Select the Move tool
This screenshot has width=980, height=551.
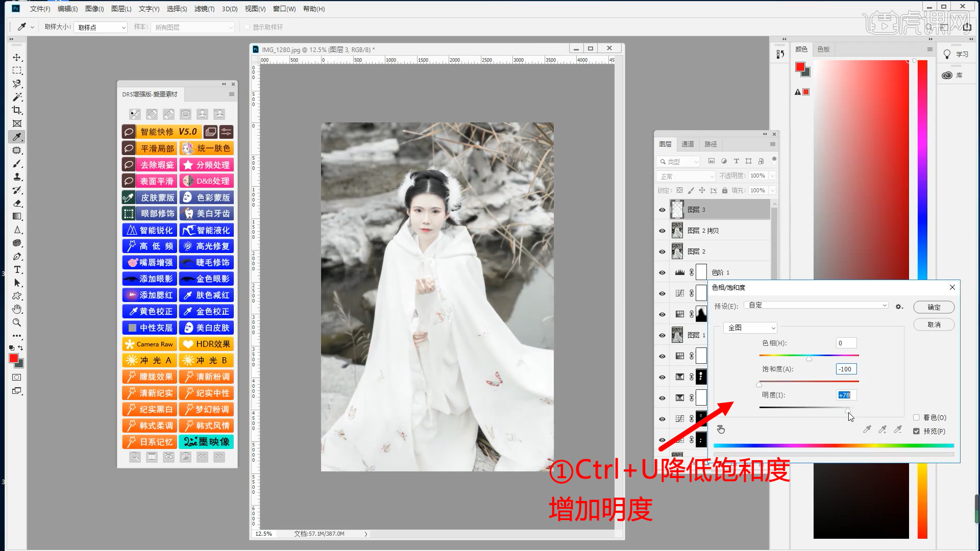[x=17, y=57]
